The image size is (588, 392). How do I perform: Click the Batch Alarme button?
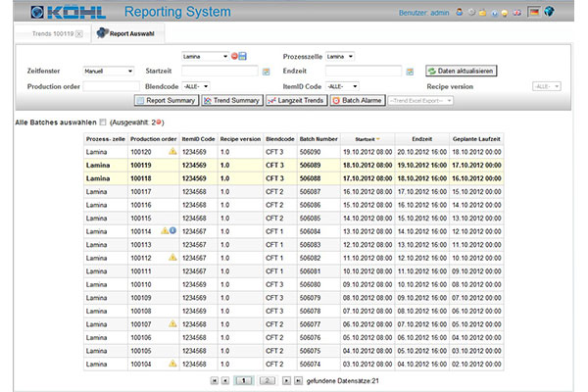(357, 100)
